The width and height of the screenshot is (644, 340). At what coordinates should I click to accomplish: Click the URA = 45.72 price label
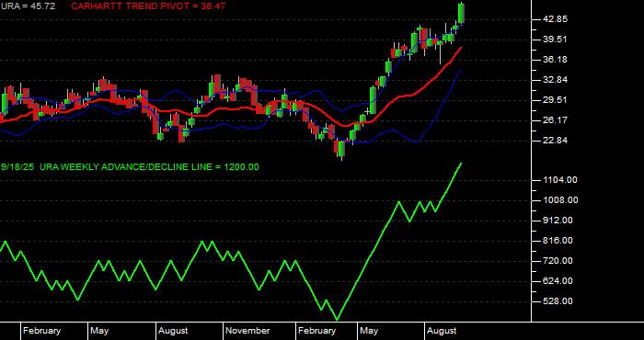pos(28,6)
